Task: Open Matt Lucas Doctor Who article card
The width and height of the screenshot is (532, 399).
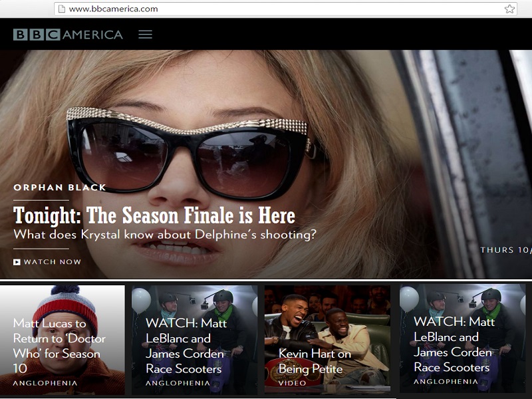Action: click(x=63, y=339)
